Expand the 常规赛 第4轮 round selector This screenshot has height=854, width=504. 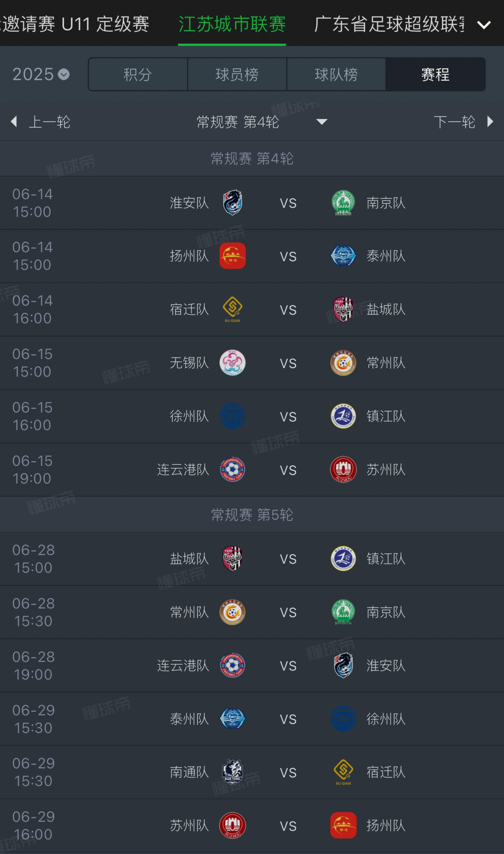click(262, 122)
